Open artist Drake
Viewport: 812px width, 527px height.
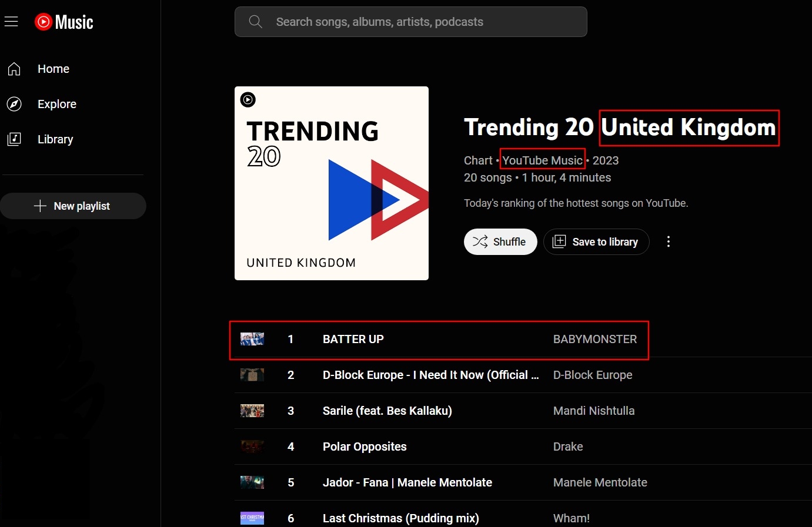(568, 447)
